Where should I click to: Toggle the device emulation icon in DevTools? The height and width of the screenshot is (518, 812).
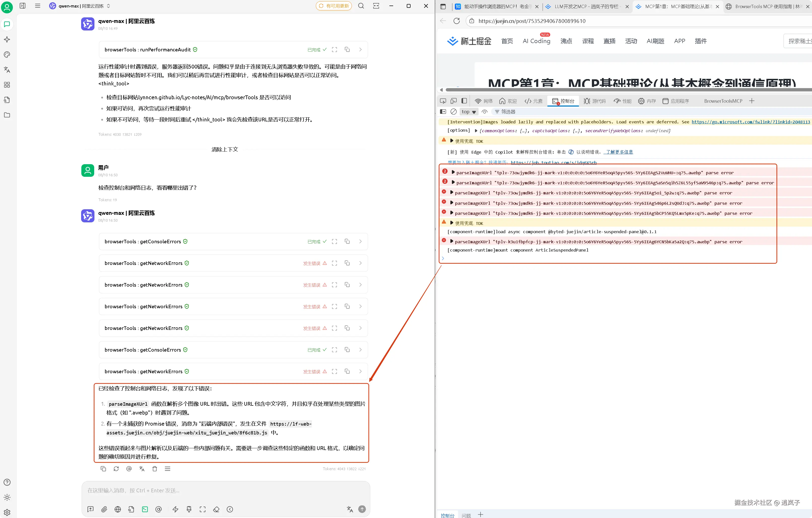point(454,101)
